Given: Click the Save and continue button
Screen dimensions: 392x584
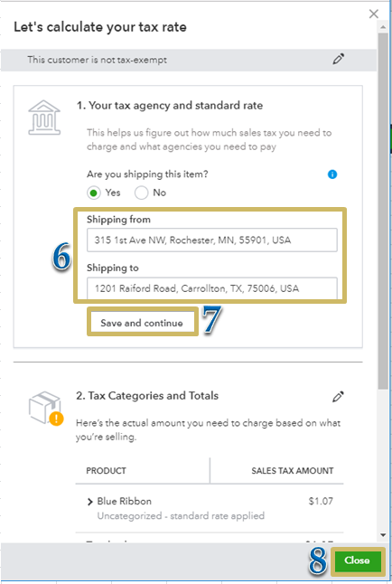Looking at the screenshot, I should [x=142, y=323].
